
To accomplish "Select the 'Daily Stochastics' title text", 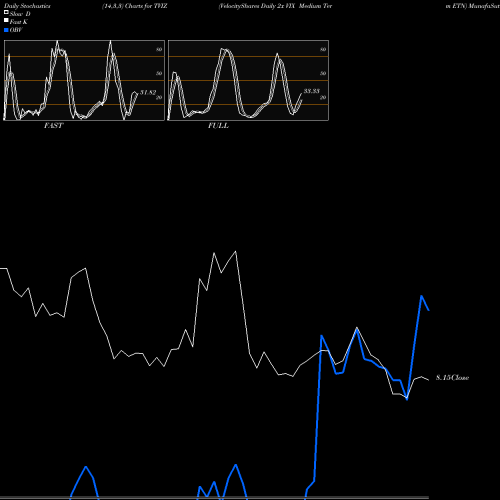I will 27,6.
